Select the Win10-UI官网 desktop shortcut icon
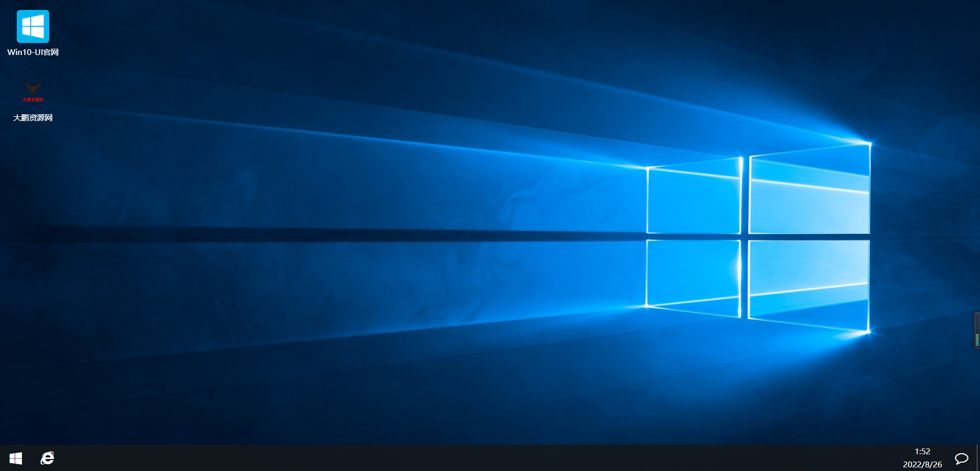 pos(32,26)
